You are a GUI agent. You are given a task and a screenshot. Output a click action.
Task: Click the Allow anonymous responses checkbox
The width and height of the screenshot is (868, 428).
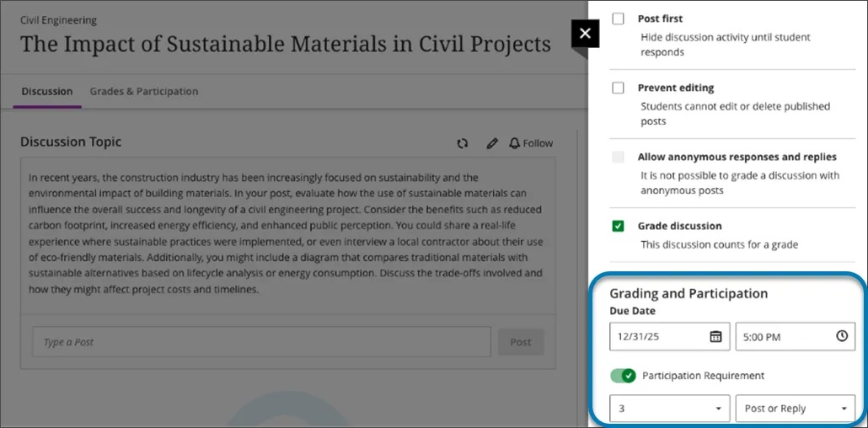[619, 157]
